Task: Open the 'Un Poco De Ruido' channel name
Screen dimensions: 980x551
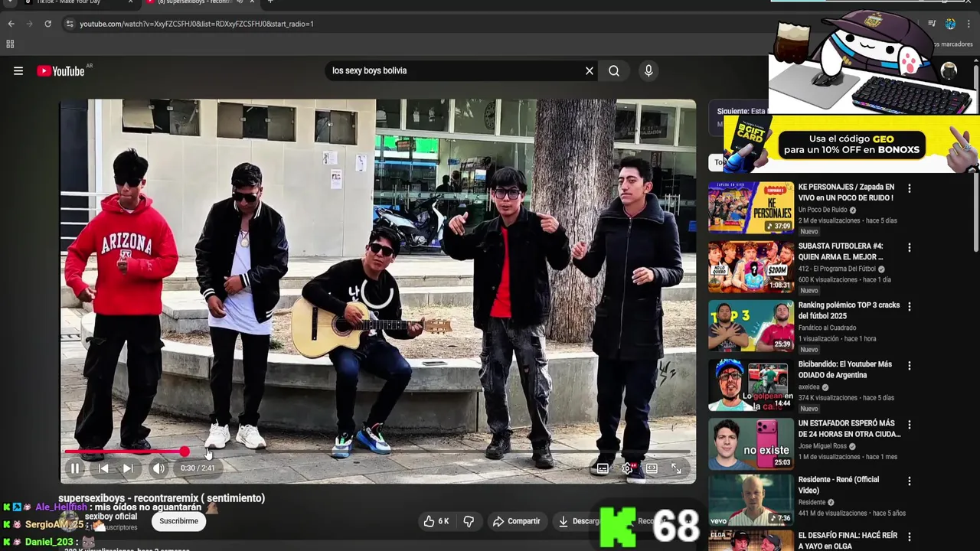Action: [x=823, y=210]
